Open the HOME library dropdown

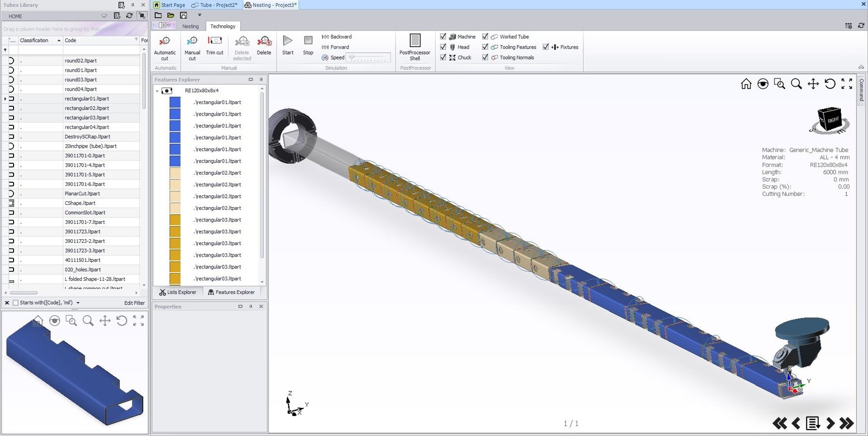pos(105,16)
